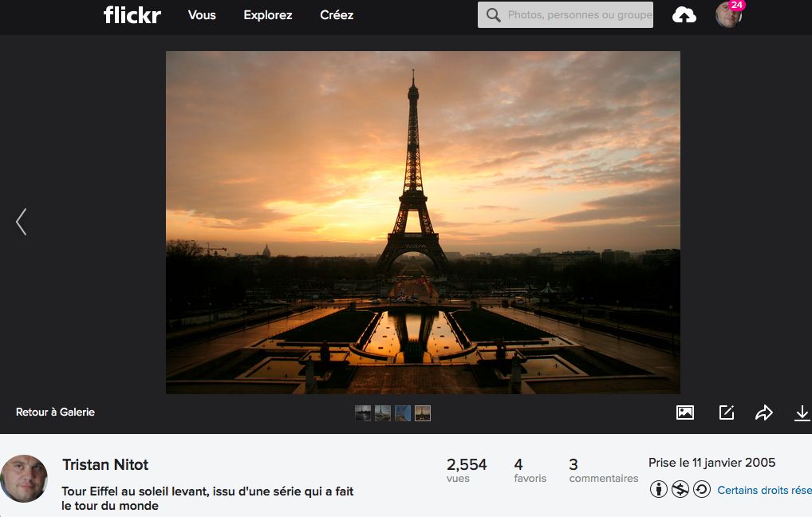
Task: Click the share-alike license icon
Action: click(x=701, y=489)
